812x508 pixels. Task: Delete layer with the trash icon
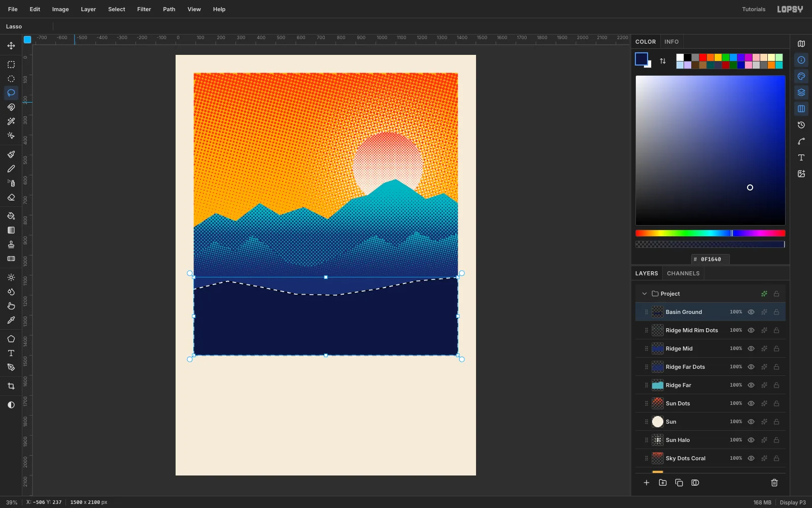pyautogui.click(x=774, y=483)
